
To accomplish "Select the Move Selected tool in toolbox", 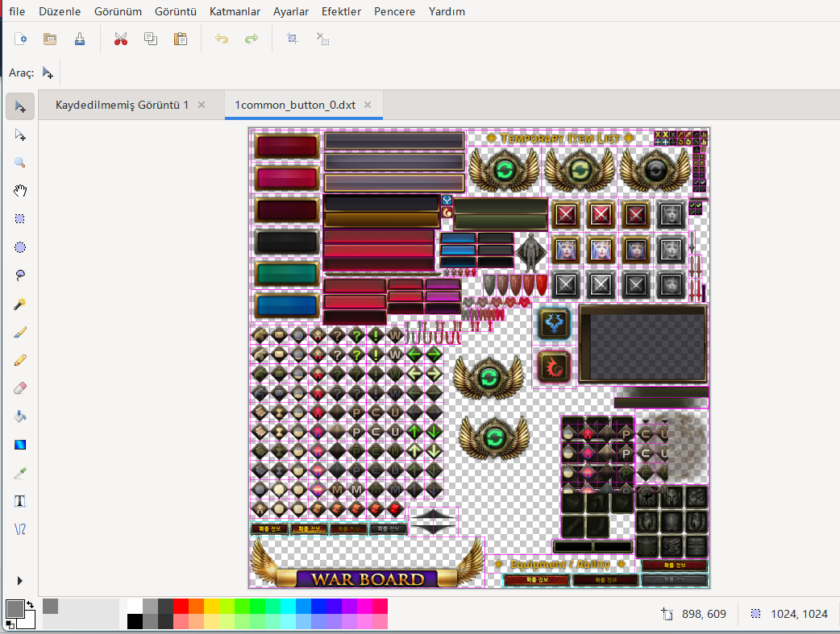I will [x=20, y=106].
